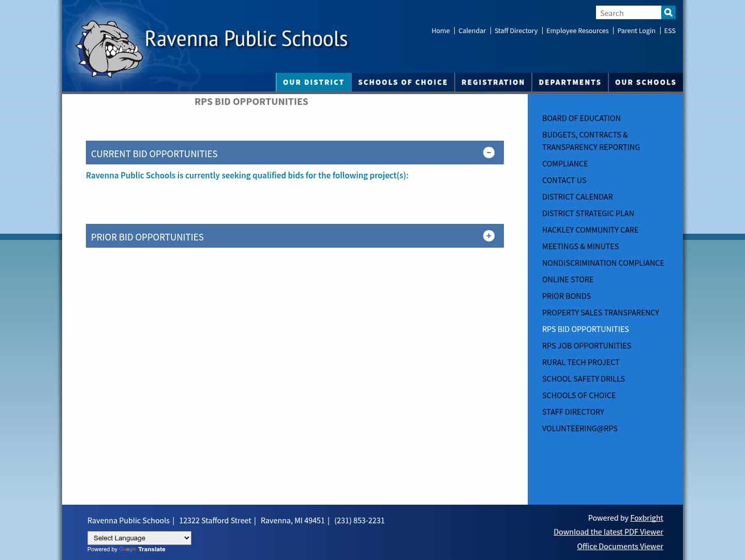Open the Board of Education page

pos(581,118)
